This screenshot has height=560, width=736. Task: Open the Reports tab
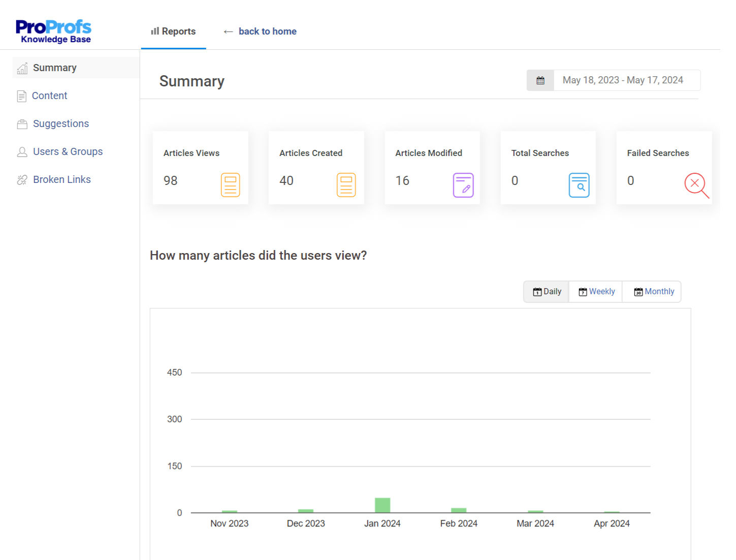(x=173, y=31)
